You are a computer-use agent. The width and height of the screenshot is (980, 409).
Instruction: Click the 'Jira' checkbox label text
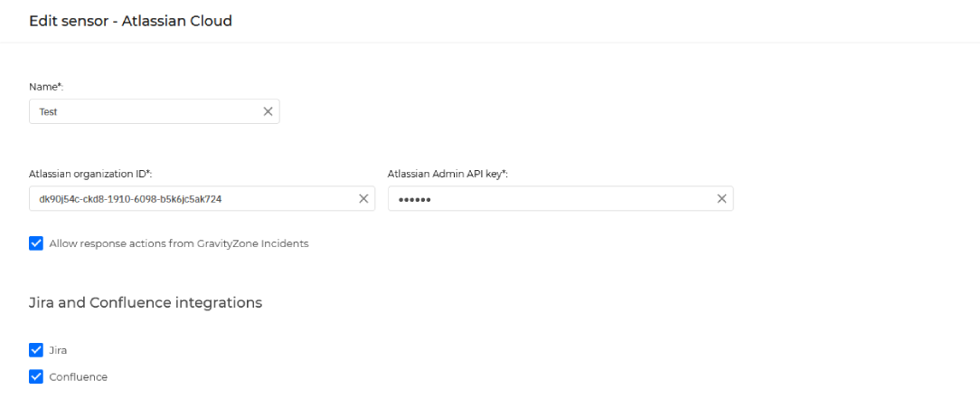click(58, 350)
